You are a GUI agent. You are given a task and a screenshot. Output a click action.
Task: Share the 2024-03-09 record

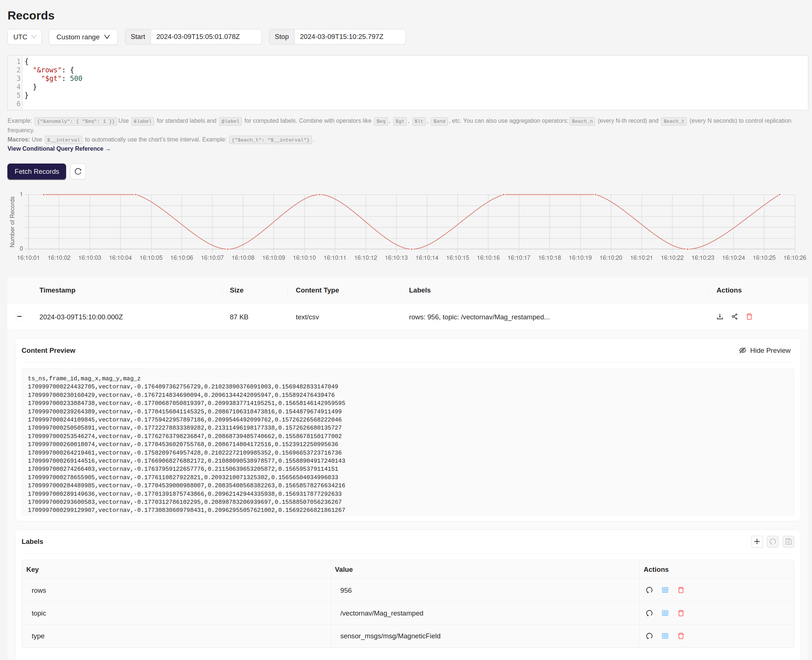tap(734, 316)
